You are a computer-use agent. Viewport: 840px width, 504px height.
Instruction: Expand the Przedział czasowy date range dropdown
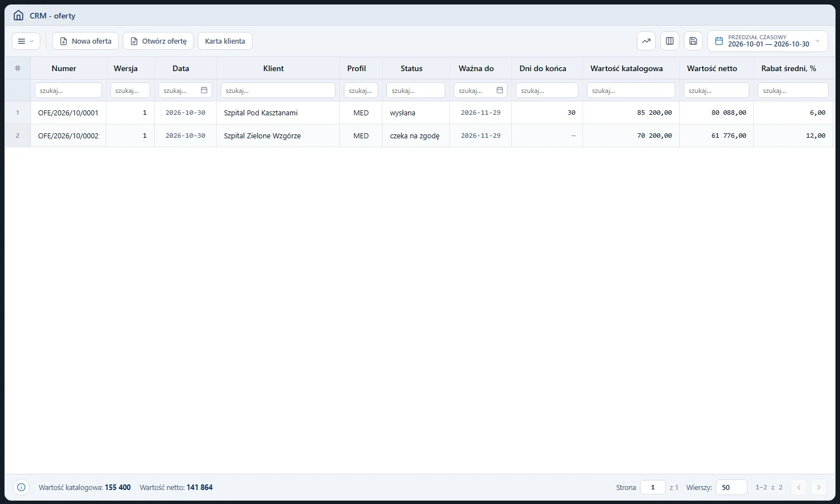[x=768, y=41]
